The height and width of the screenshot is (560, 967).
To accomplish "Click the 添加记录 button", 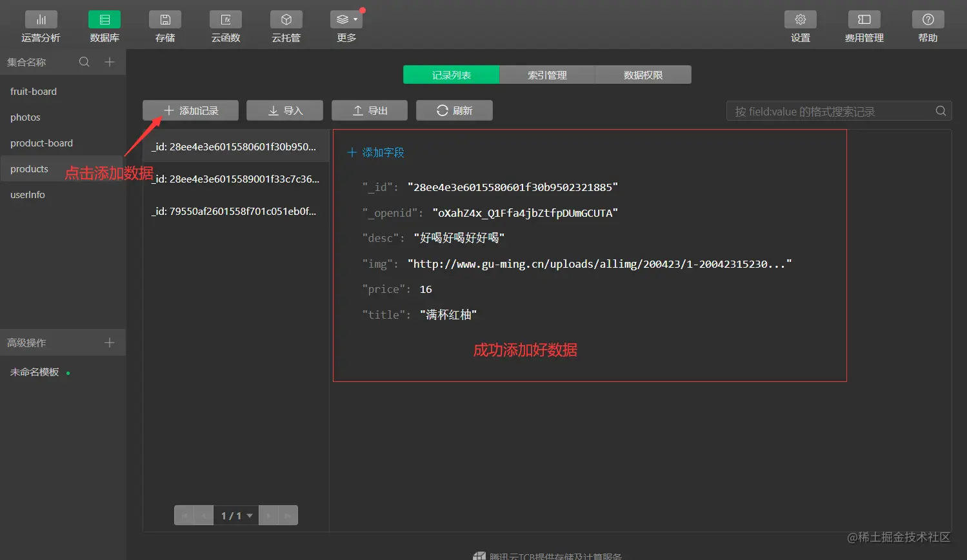I will pyautogui.click(x=190, y=110).
